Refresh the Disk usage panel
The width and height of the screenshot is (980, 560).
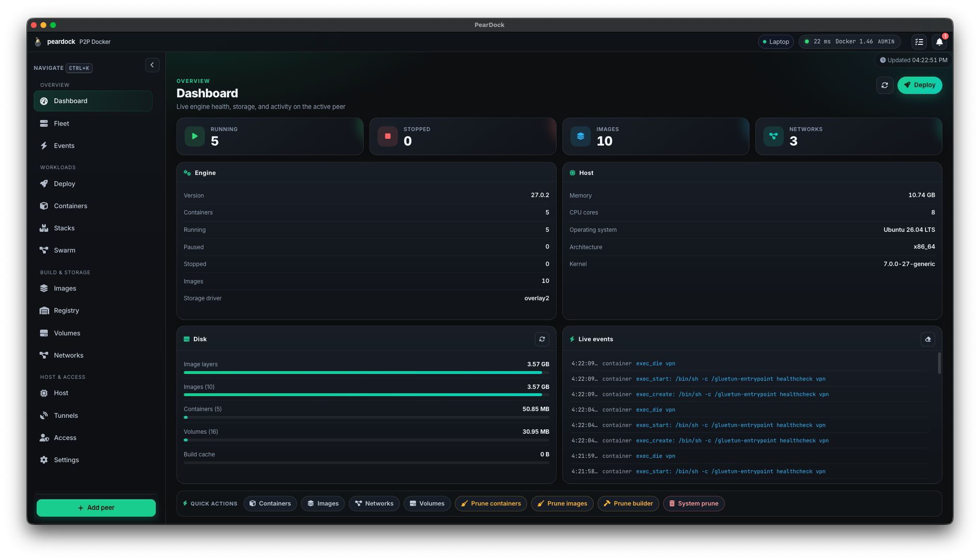542,339
